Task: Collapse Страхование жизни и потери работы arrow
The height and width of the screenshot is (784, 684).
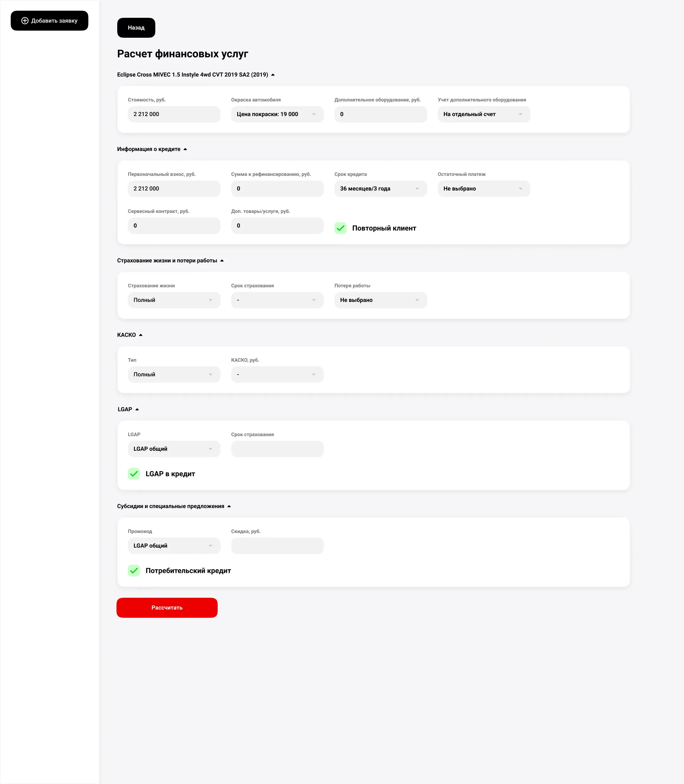Action: click(222, 261)
